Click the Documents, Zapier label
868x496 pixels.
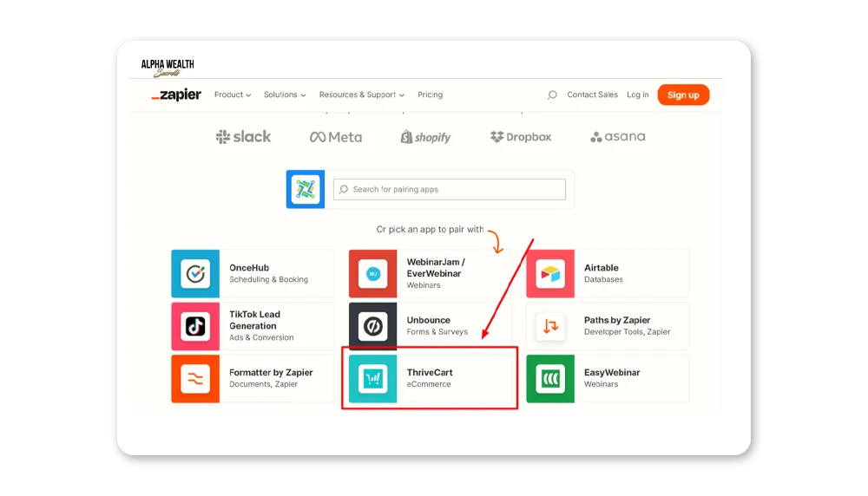[x=264, y=384]
